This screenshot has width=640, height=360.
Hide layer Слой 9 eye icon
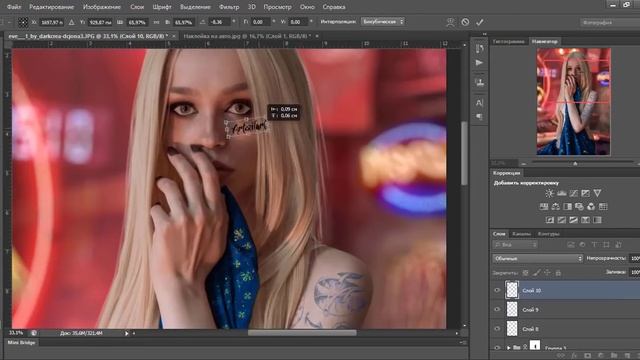point(497,309)
